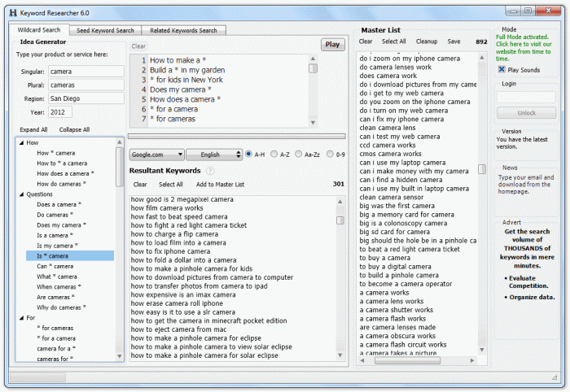The image size is (570, 392).
Task: Select tree item 'Why do cameras *'
Action: 61,307
